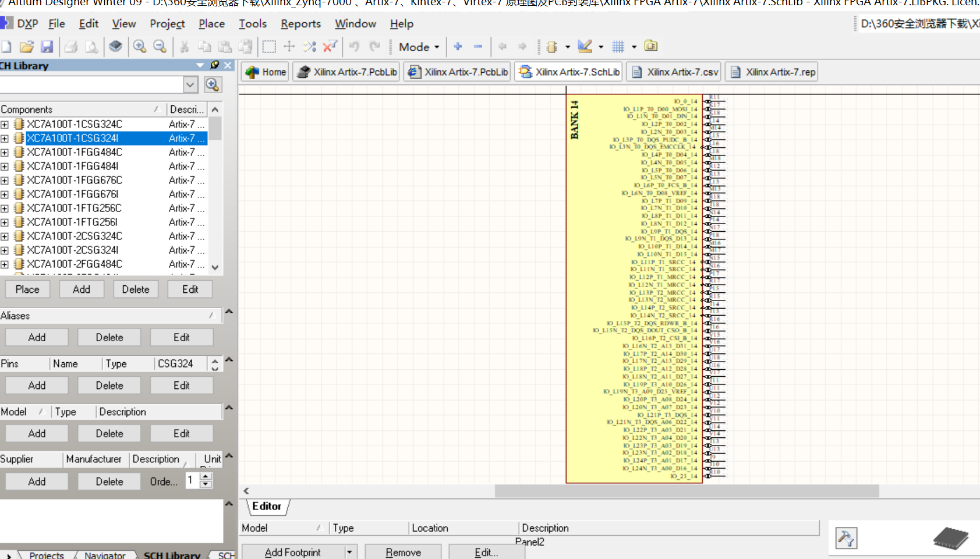Open the Mode dropdown
The width and height of the screenshot is (980, 559).
click(419, 47)
